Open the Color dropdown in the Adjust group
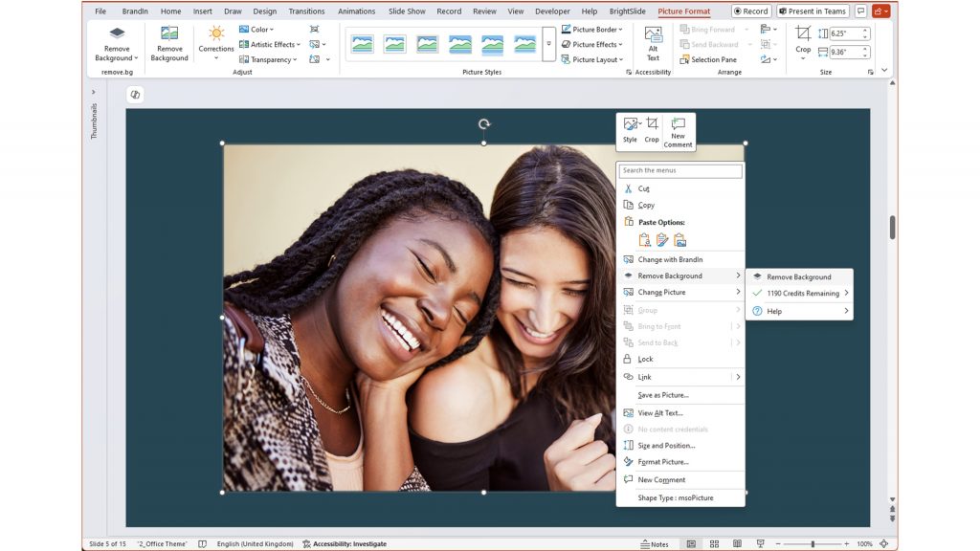Screen dimensions: 980x551 point(256,29)
